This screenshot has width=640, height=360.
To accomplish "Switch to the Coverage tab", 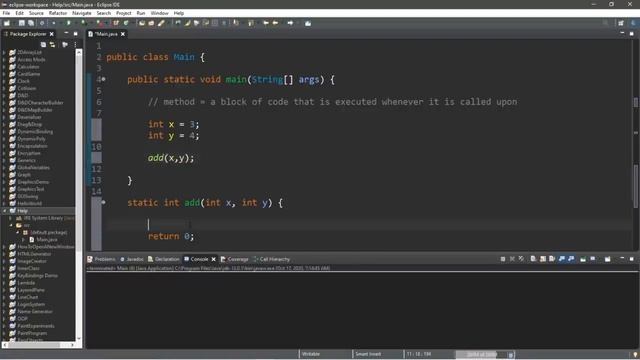I will coord(235,259).
